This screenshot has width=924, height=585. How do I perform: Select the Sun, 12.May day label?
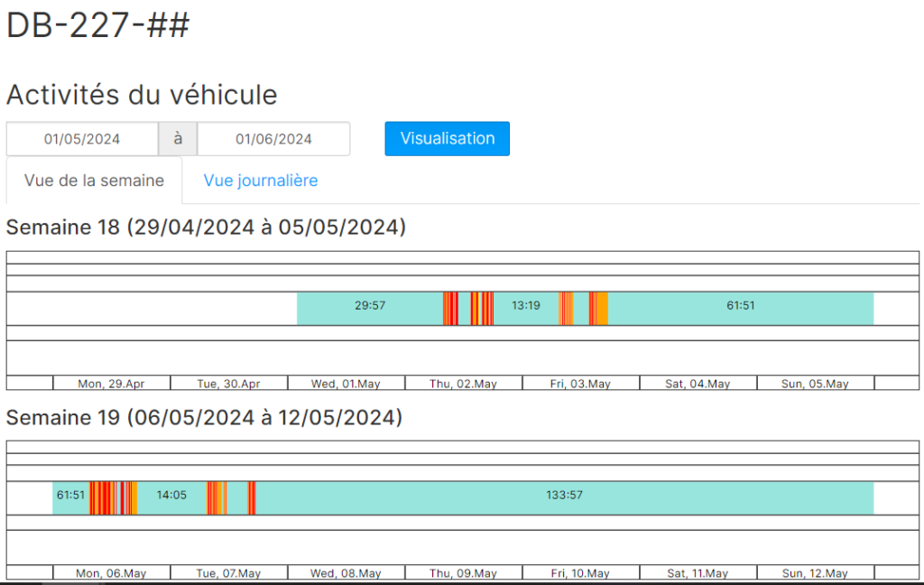[815, 573]
